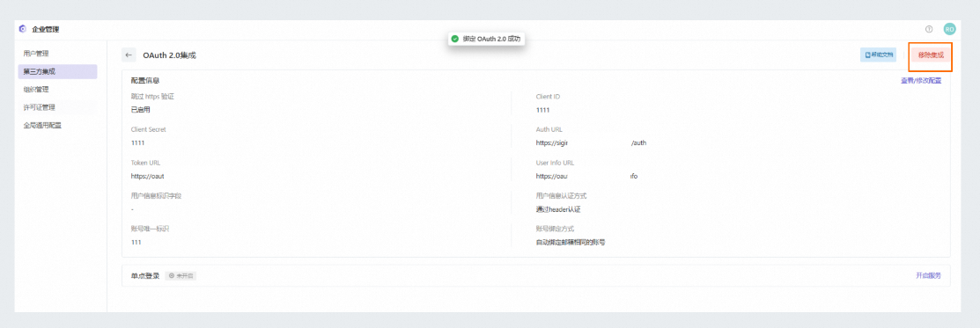Image resolution: width=980 pixels, height=328 pixels.
Task: Click the back arrow beside OAuth 2.0集成
Action: pos(129,55)
